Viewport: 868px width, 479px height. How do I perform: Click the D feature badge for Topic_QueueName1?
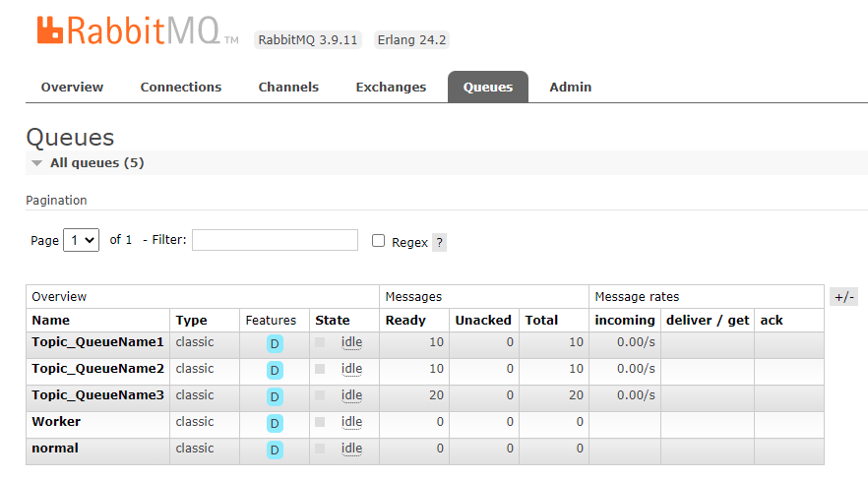(275, 344)
